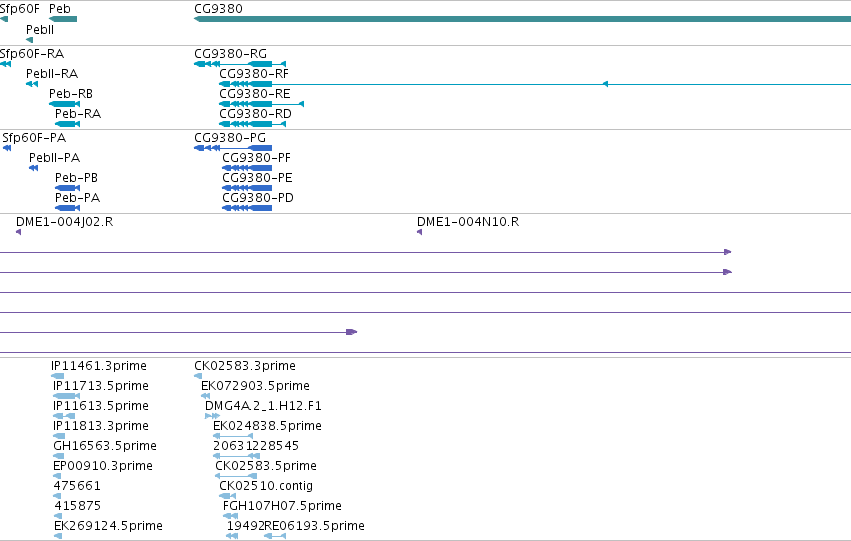851x541 pixels.
Task: Select feature 415875
Action: point(77,506)
